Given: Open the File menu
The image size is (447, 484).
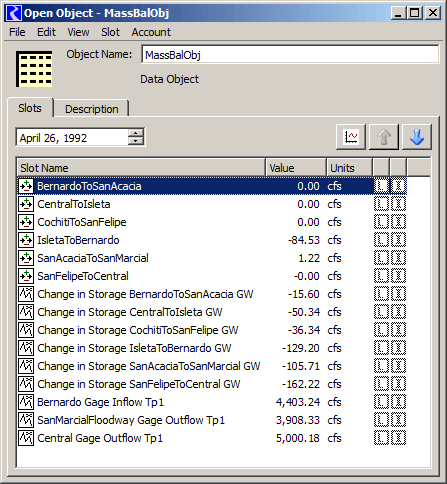Looking at the screenshot, I should click(17, 32).
